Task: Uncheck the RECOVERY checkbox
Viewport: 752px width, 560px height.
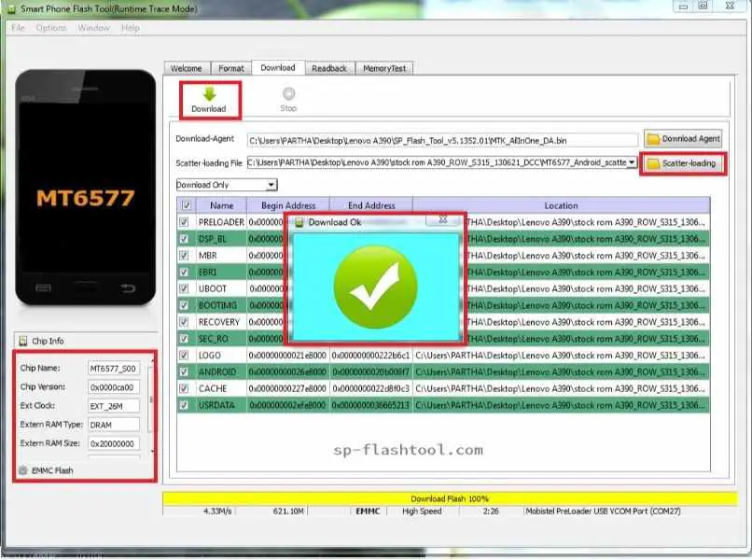Action: [x=184, y=321]
